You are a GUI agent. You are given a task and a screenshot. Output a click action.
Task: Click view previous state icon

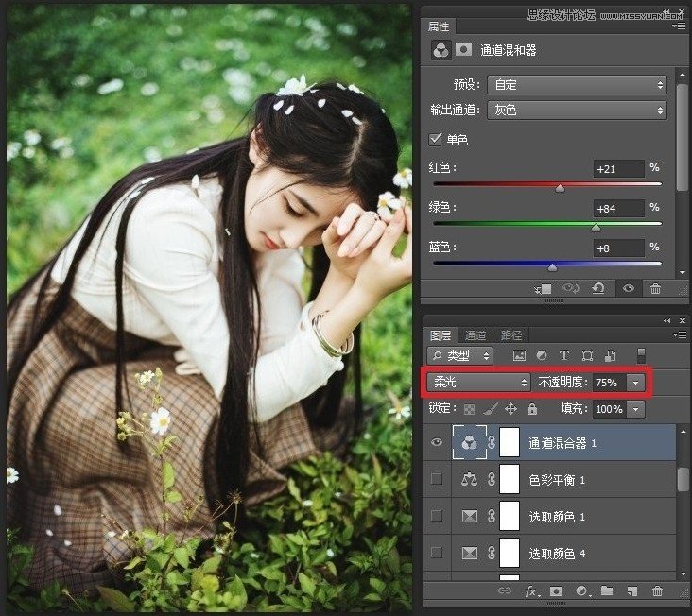pyautogui.click(x=571, y=289)
